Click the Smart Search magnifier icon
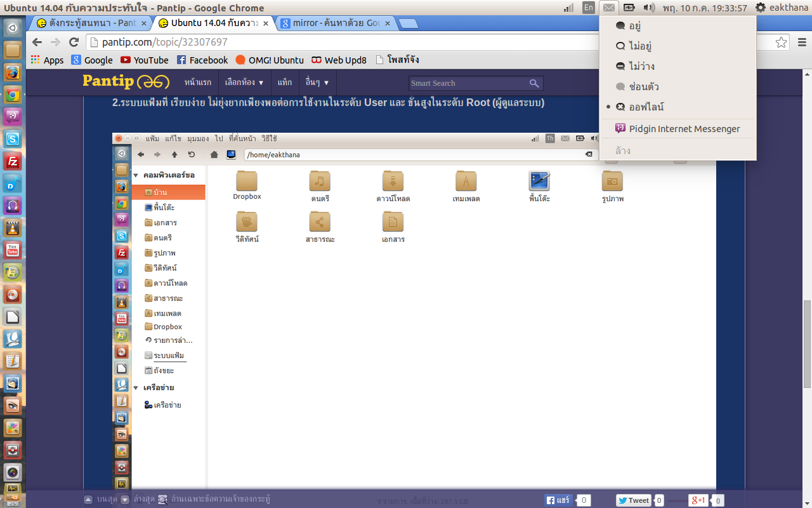This screenshot has height=508, width=812. point(534,83)
